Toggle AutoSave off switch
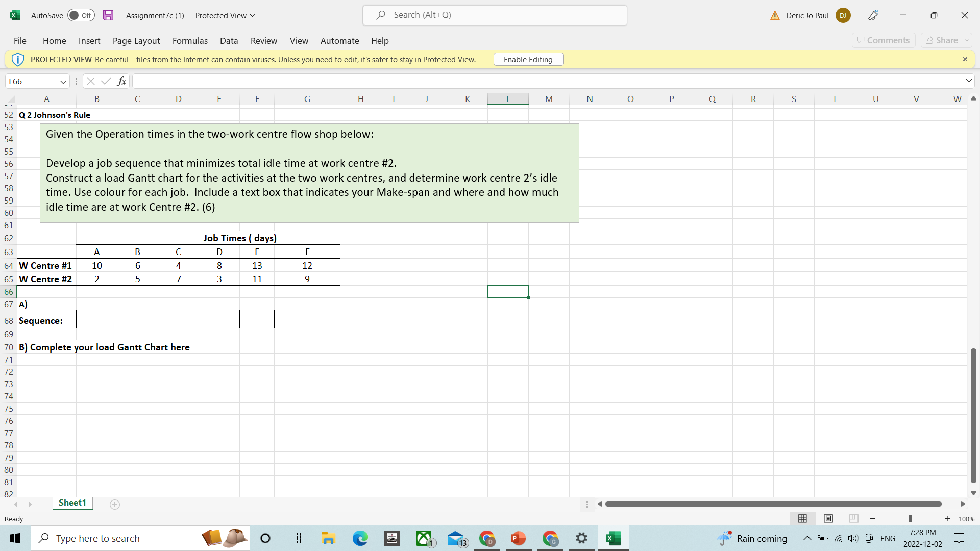980x551 pixels. (x=80, y=15)
